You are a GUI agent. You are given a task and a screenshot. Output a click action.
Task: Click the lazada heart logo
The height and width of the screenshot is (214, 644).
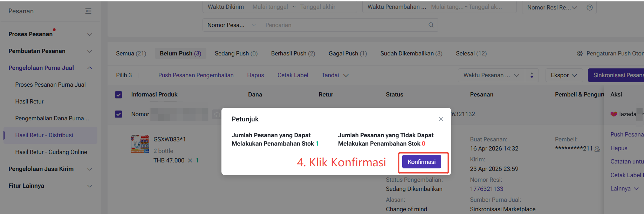pyautogui.click(x=614, y=114)
